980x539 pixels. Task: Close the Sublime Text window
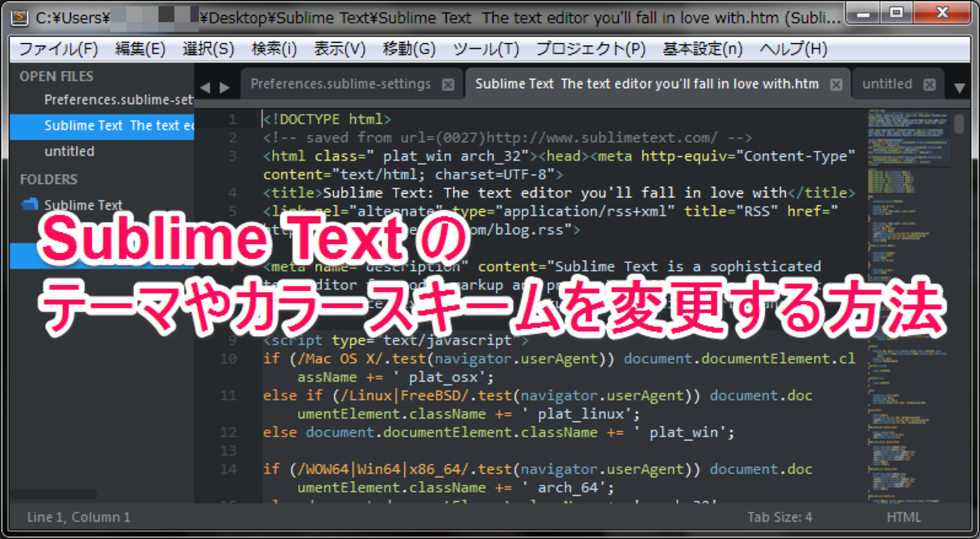coord(940,13)
